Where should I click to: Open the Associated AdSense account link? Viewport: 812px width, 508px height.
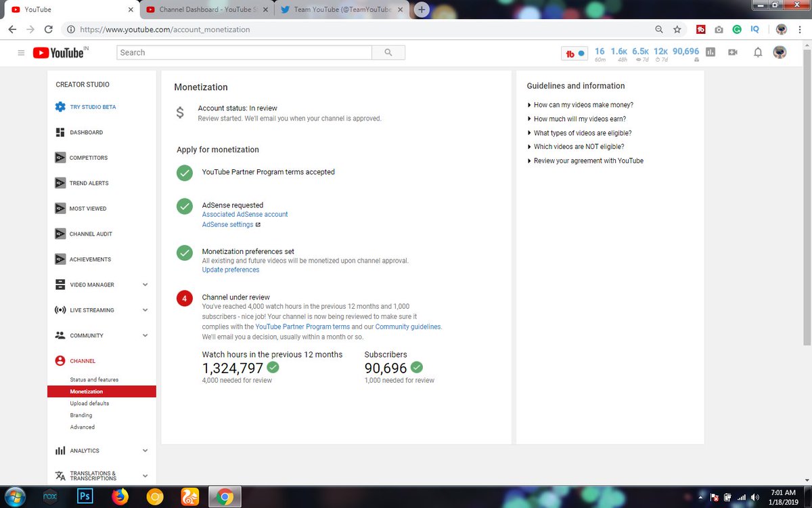[245, 215]
